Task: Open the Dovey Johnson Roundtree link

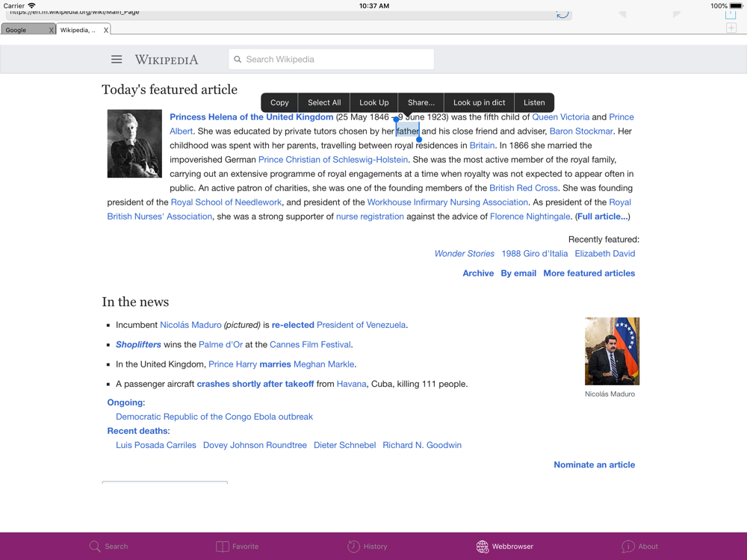Action: coord(255,446)
